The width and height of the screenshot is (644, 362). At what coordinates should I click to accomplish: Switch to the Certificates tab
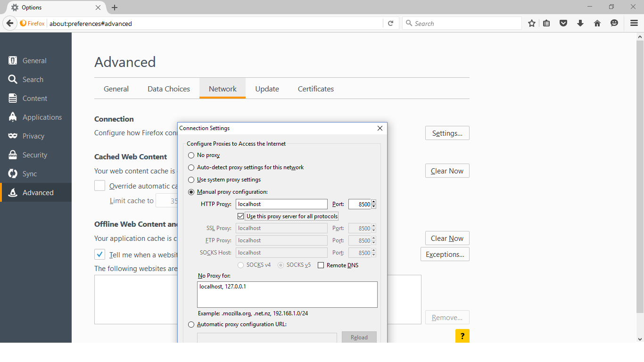click(316, 89)
